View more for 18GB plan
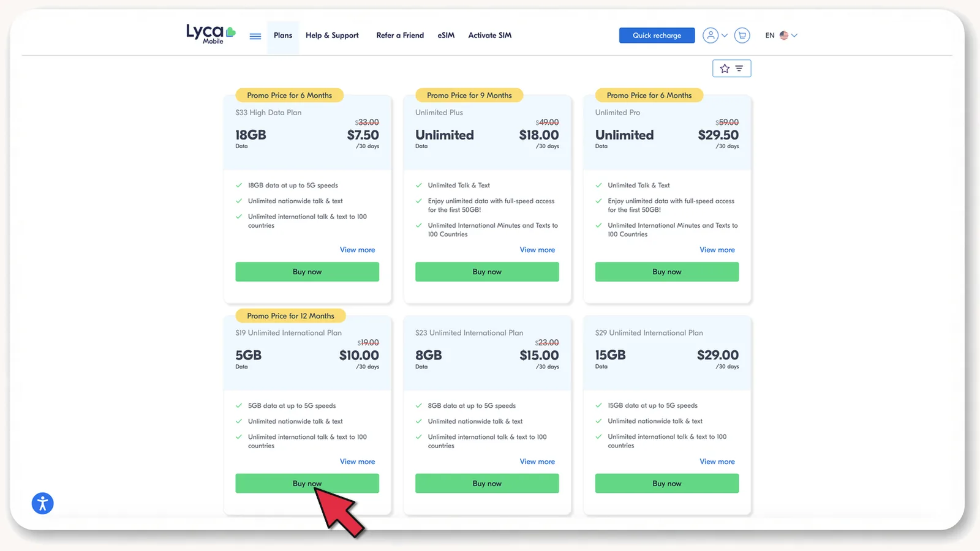This screenshot has width=980, height=551. (x=358, y=250)
